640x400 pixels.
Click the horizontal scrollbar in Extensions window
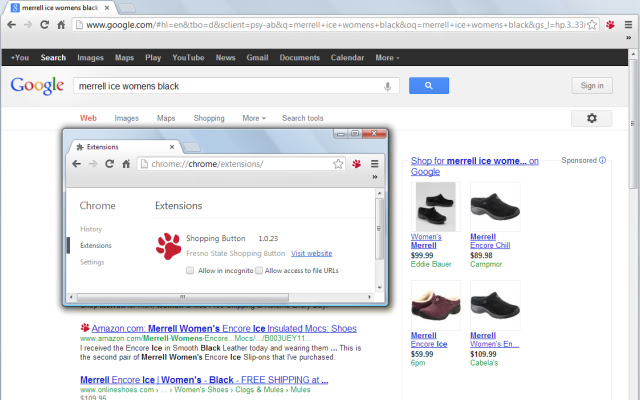pos(182,297)
